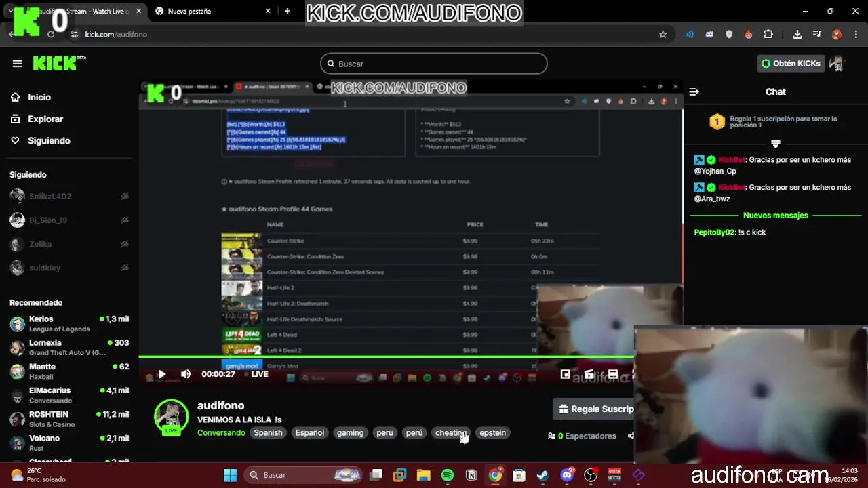Open recommended channel Volcano
868x488 pixels.
68,443
